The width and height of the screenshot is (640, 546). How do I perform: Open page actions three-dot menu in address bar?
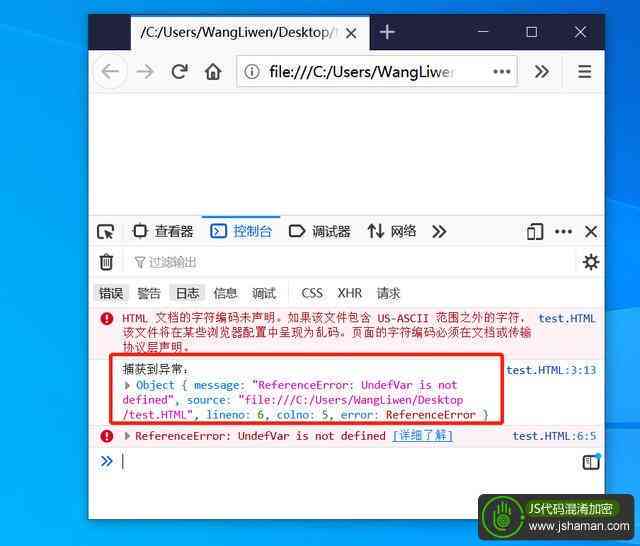[x=502, y=72]
